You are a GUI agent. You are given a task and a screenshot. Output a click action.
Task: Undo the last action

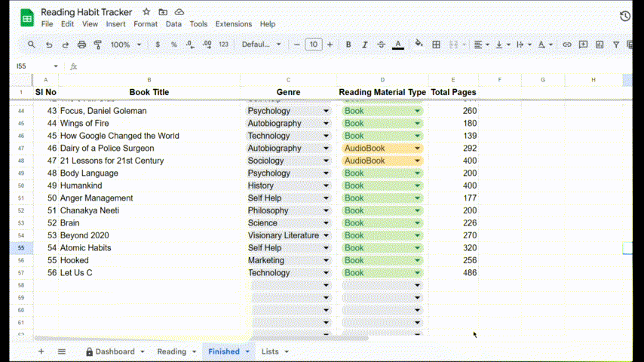pos(49,44)
